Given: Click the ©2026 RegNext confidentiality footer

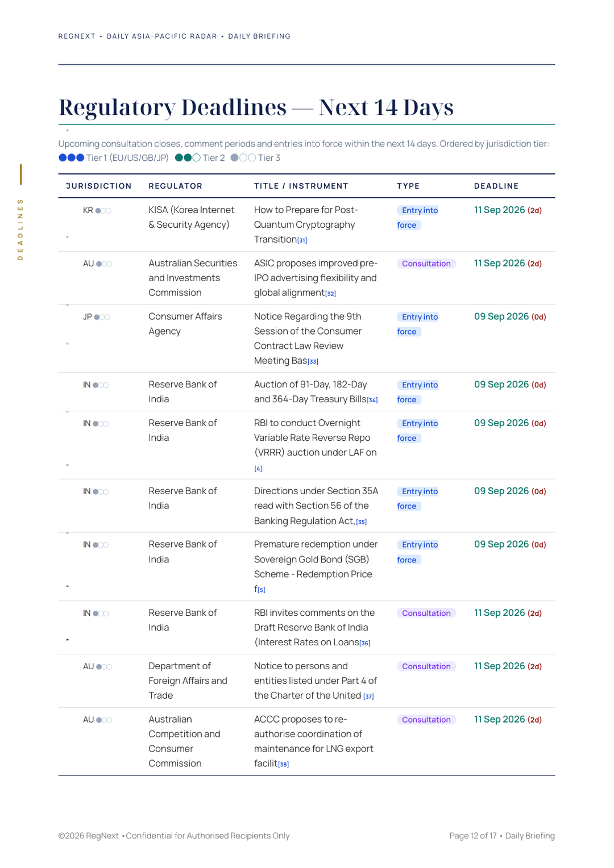Looking at the screenshot, I should tap(174, 836).
